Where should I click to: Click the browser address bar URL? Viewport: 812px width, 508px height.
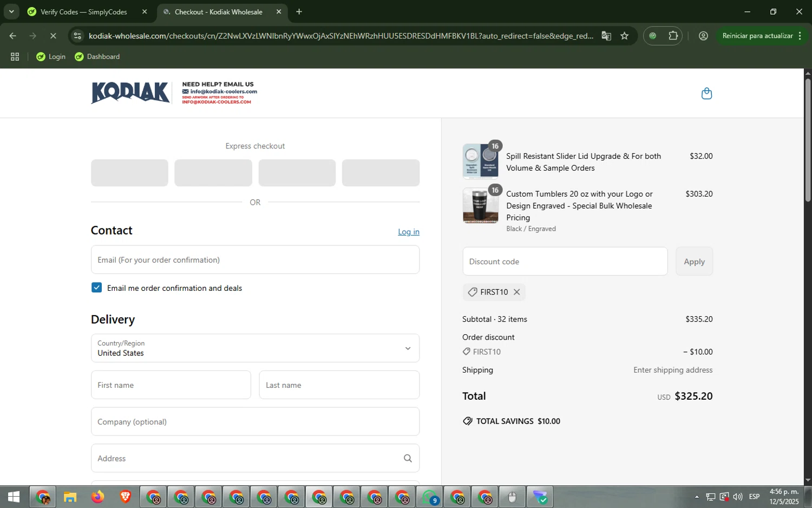pos(341,36)
